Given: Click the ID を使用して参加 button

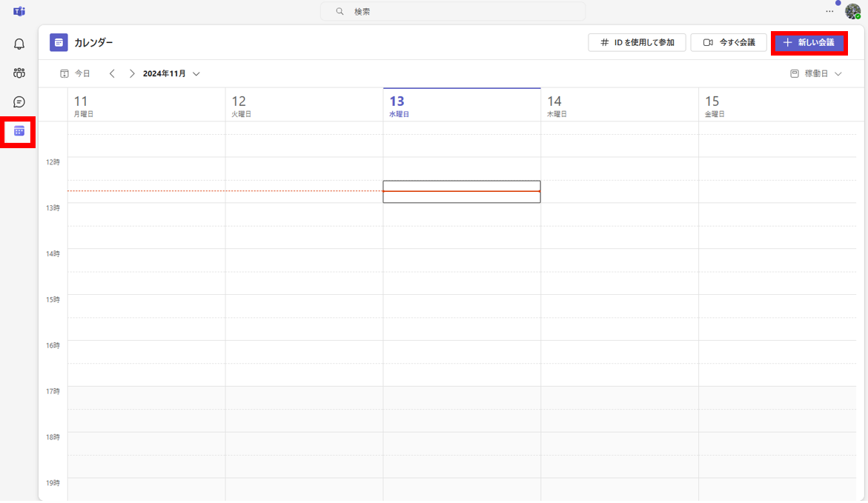Looking at the screenshot, I should [637, 43].
